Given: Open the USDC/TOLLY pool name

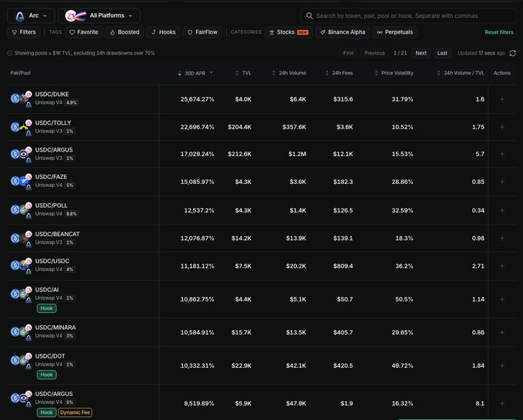Looking at the screenshot, I should point(53,123).
